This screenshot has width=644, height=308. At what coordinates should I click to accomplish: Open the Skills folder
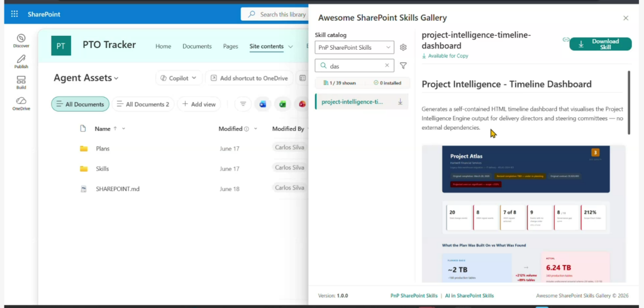(x=103, y=169)
